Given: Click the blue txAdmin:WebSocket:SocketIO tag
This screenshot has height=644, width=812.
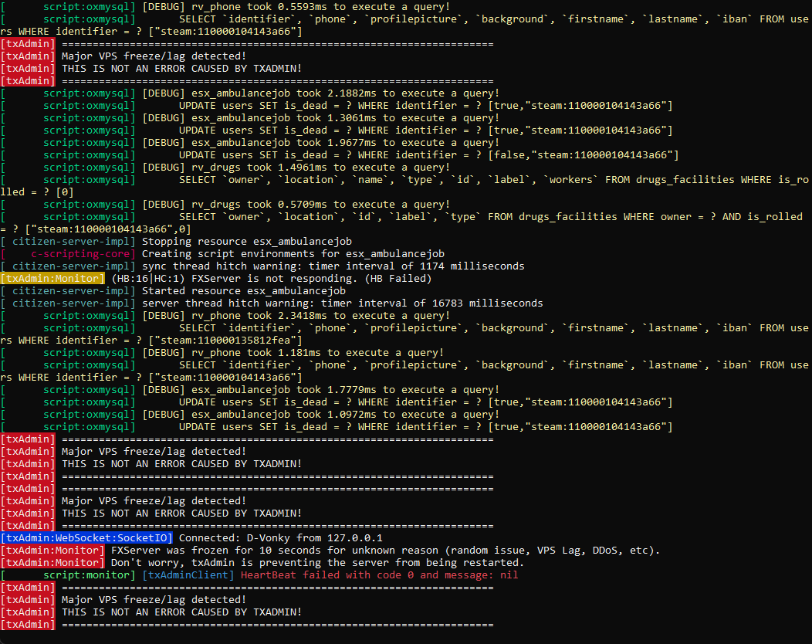Looking at the screenshot, I should (87, 538).
